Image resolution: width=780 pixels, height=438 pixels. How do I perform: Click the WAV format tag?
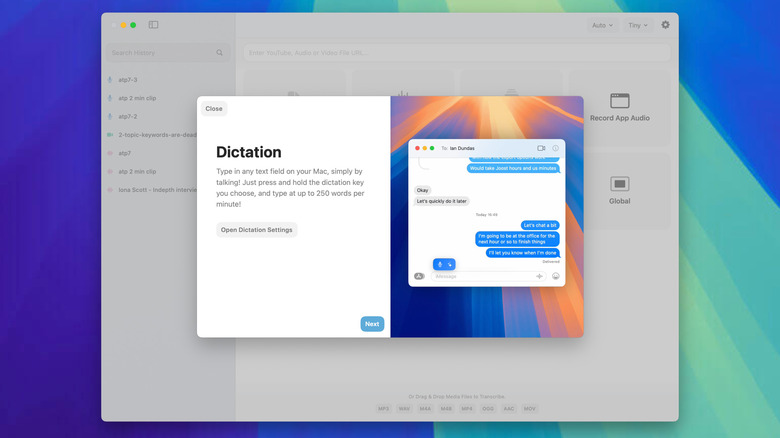pos(404,409)
